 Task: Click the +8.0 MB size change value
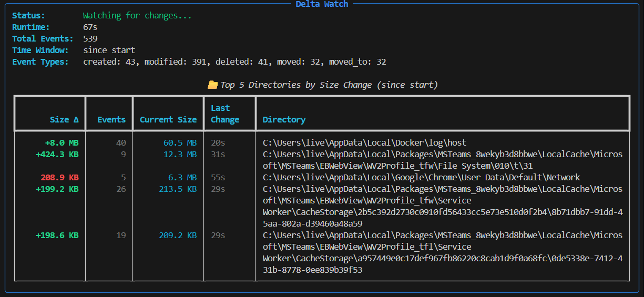pyautogui.click(x=62, y=142)
